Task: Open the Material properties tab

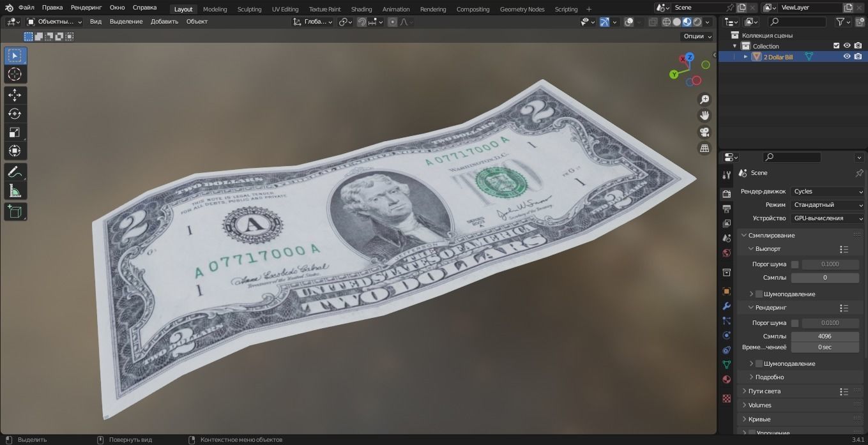Action: [726, 379]
